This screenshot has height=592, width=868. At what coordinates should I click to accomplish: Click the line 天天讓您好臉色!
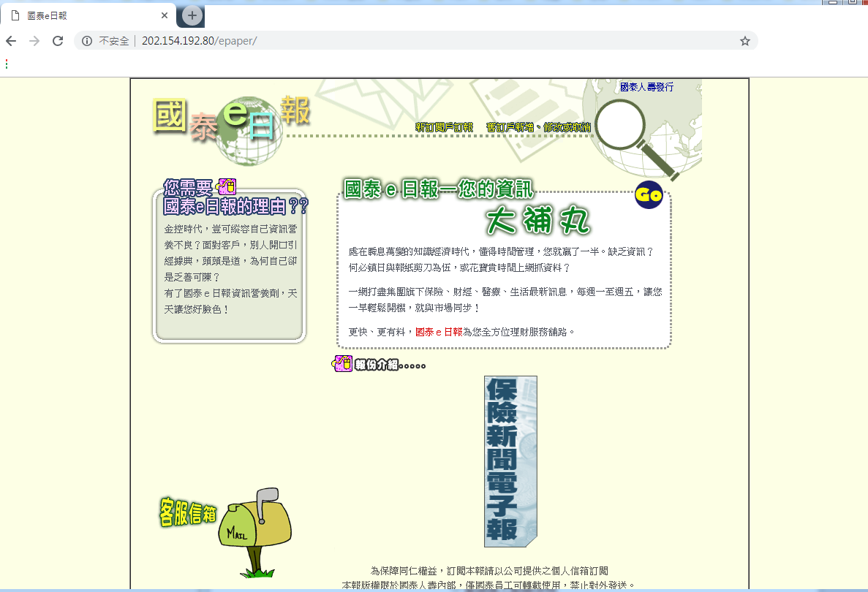[197, 309]
